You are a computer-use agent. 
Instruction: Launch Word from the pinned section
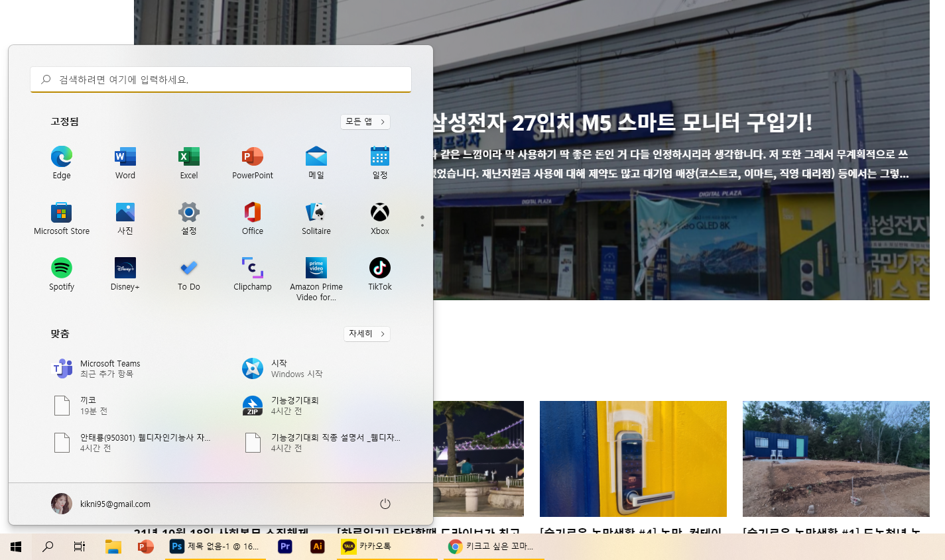(125, 163)
